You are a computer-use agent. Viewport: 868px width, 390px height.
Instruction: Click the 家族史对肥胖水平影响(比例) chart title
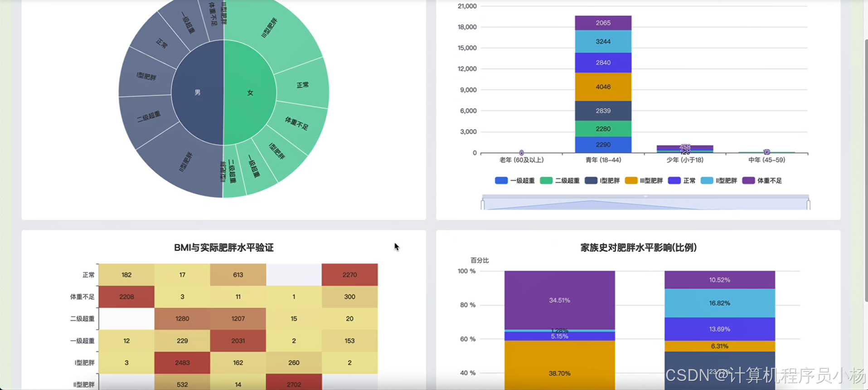coord(639,248)
